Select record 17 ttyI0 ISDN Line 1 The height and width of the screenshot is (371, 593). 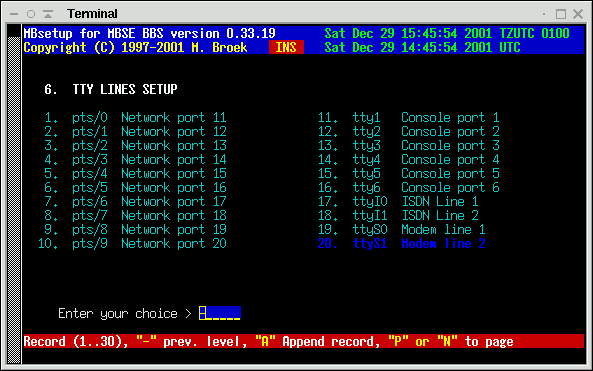[x=398, y=202]
